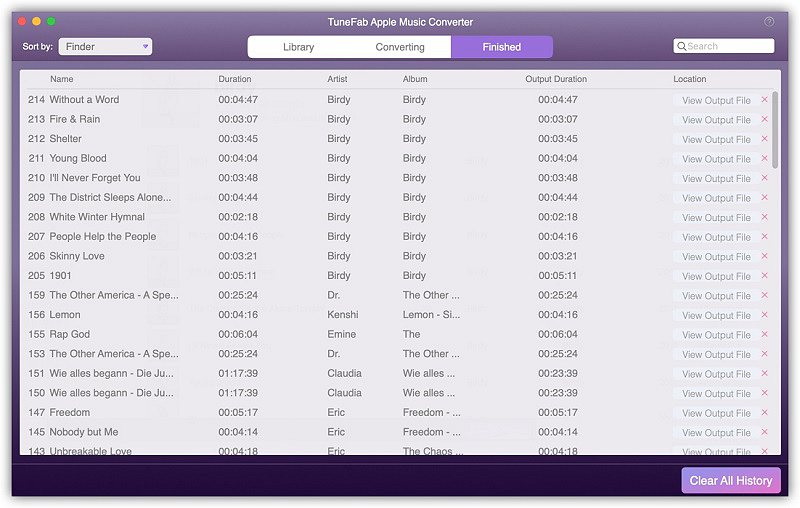
Task: Open output file for Nobody but Me
Action: [716, 433]
